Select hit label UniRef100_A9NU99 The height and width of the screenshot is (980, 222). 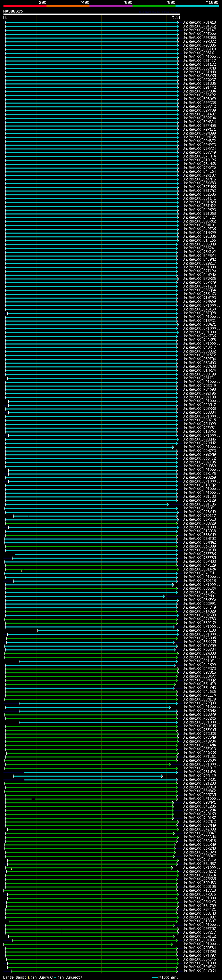pos(199,133)
